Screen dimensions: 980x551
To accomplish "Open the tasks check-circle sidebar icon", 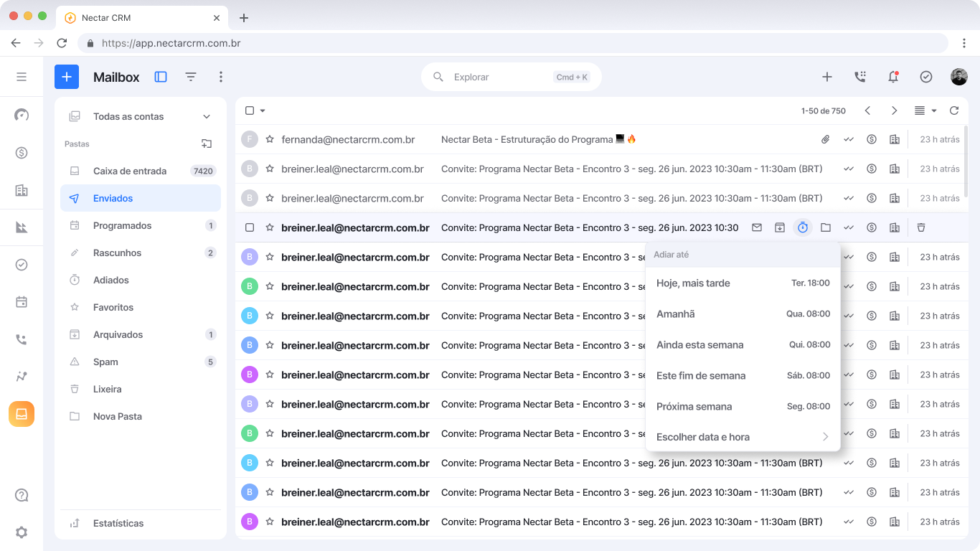I will [22, 265].
